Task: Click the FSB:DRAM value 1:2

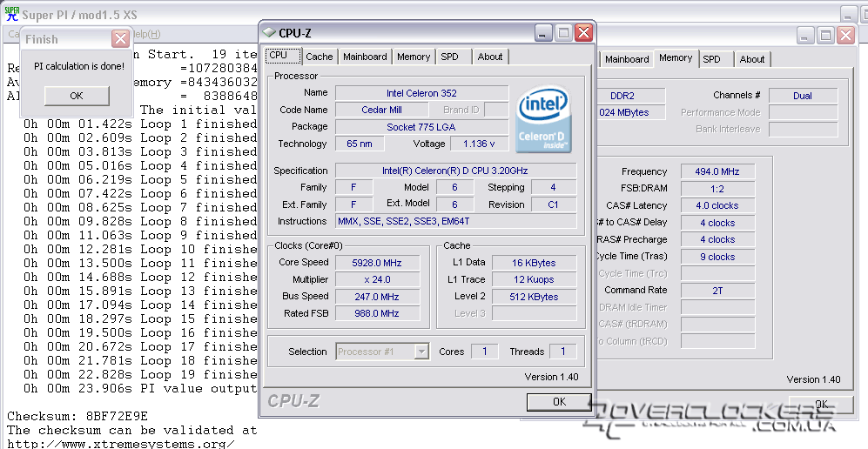Action: [717, 189]
